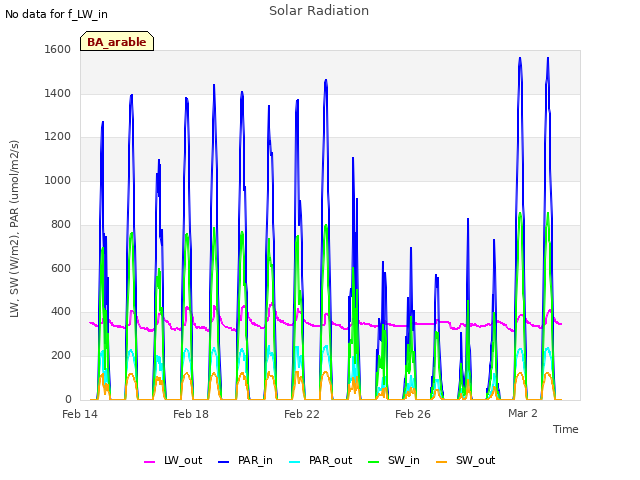Click the 1400 y-axis tick label
The width and height of the screenshot is (640, 480).
[58, 93]
